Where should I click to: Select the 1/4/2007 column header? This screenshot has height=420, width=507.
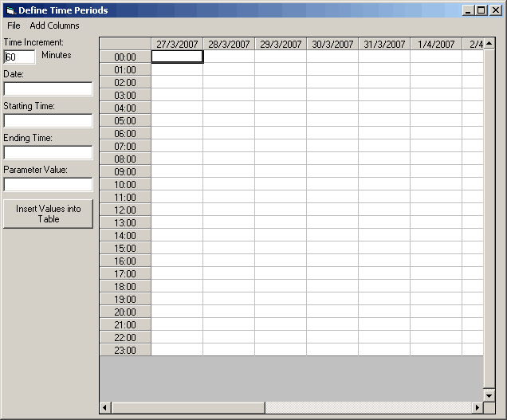[x=436, y=44]
